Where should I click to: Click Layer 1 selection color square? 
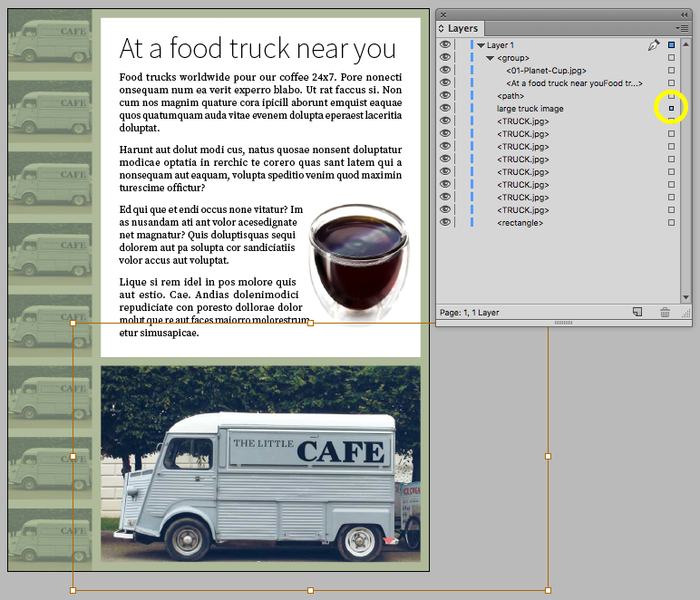click(671, 44)
